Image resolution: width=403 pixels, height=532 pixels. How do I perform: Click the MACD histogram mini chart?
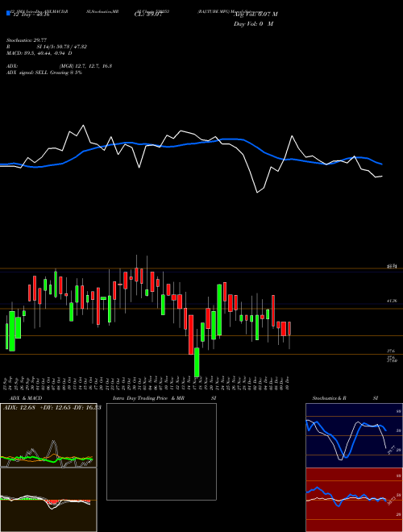(x=48, y=500)
